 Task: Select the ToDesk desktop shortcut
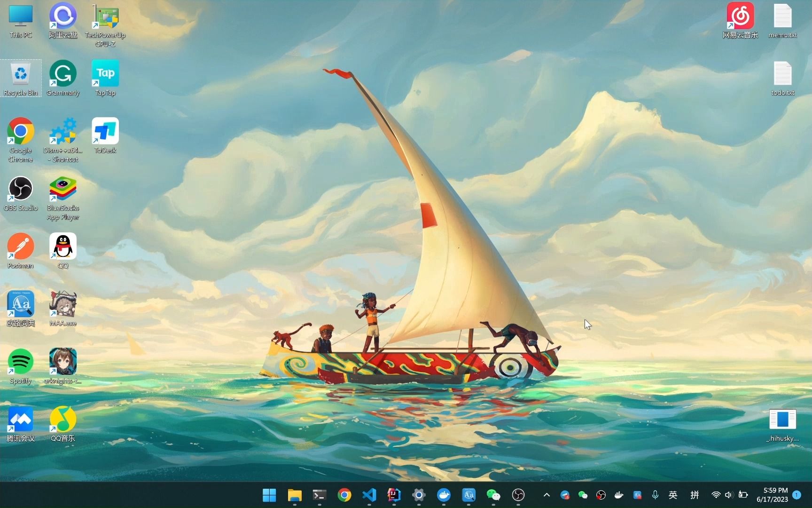[105, 136]
